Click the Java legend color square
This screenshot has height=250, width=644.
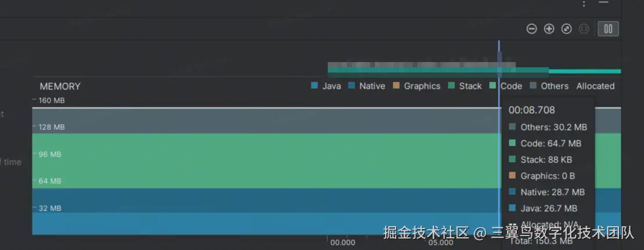tap(314, 86)
